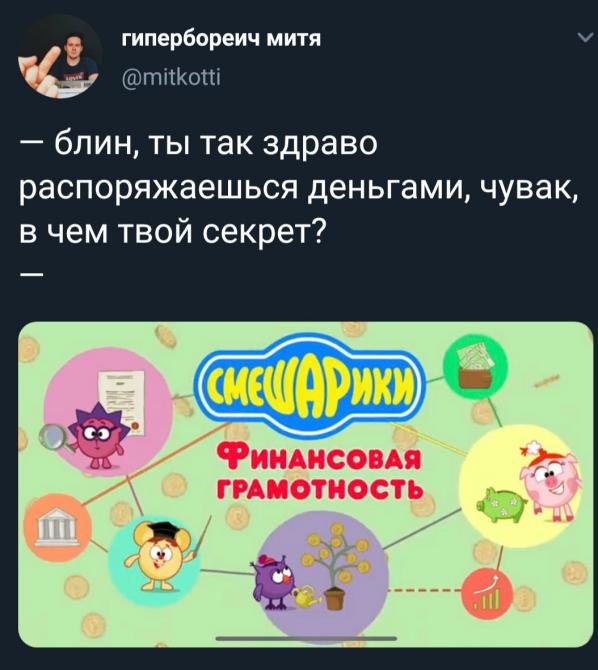
Task: Click the character wearing graduation cap
Action: tap(162, 555)
